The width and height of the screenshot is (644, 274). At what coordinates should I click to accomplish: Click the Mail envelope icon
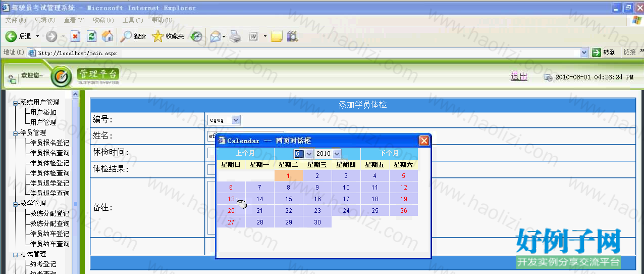(216, 36)
